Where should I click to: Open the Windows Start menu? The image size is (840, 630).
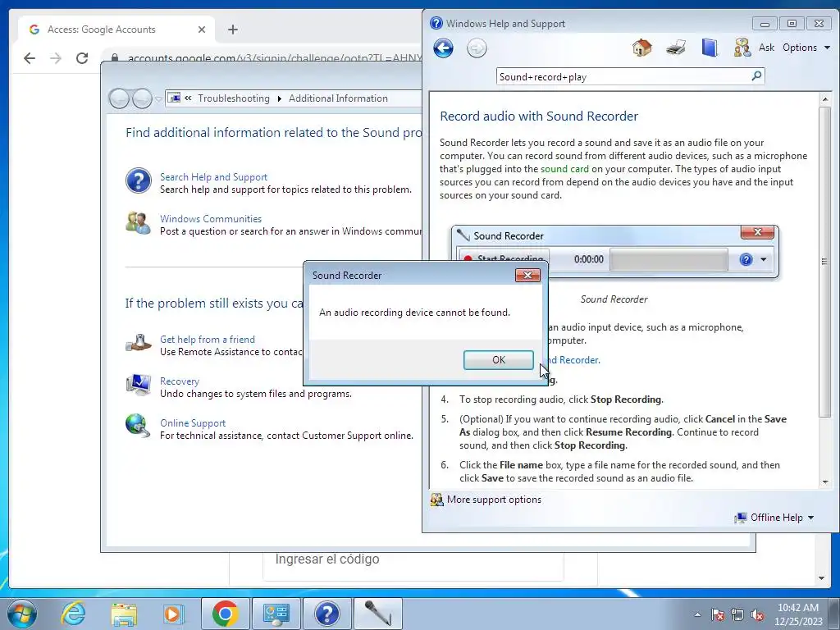(x=22, y=614)
